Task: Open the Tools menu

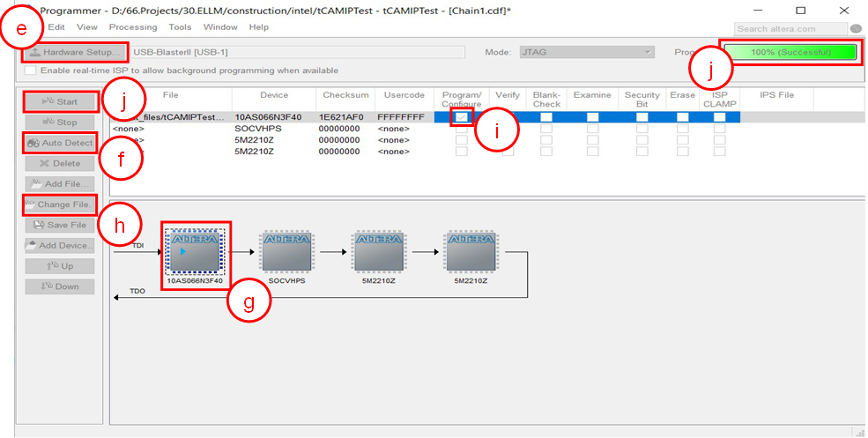Action: click(x=180, y=27)
